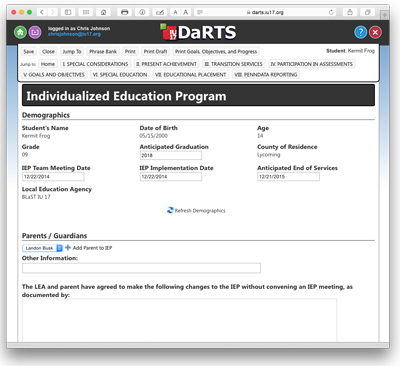Click the Safari address bar darts.iu17.org
Viewport: 400px width, 366px height.
pos(265,12)
